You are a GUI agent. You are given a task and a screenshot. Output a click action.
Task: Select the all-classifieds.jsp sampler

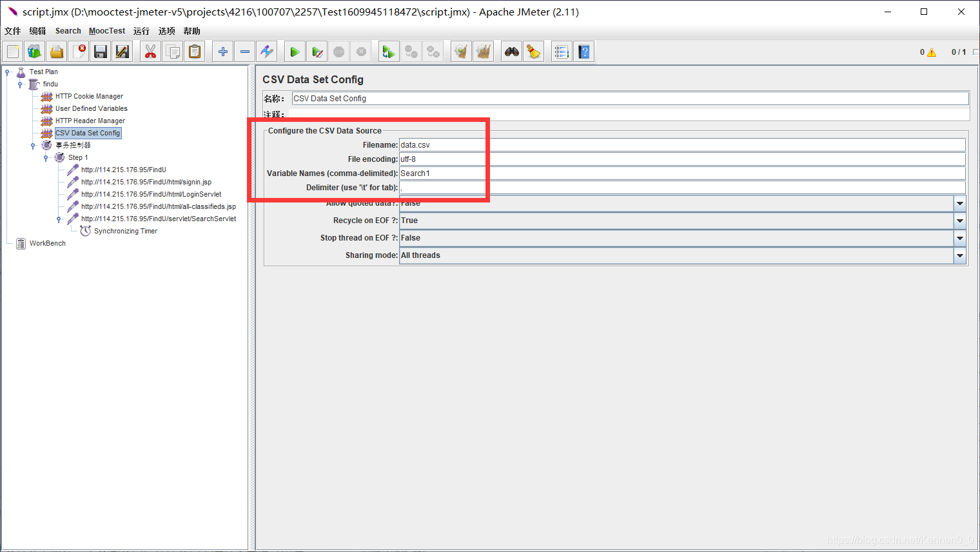159,207
